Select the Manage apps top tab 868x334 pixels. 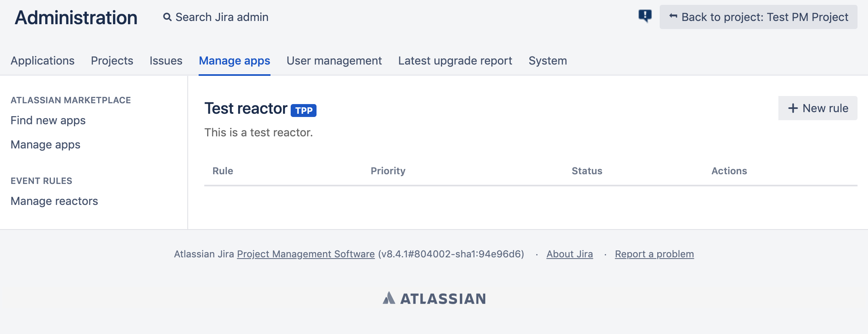pyautogui.click(x=235, y=61)
